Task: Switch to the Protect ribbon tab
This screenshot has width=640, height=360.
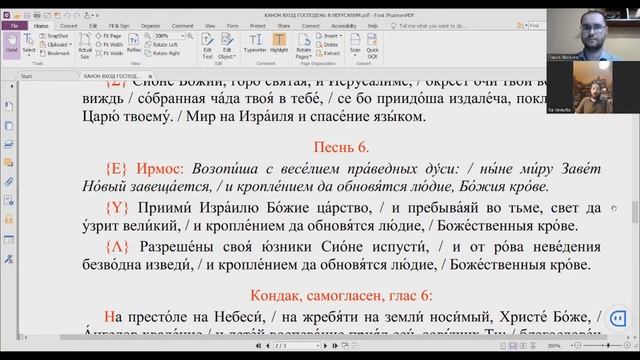Action: [258, 26]
